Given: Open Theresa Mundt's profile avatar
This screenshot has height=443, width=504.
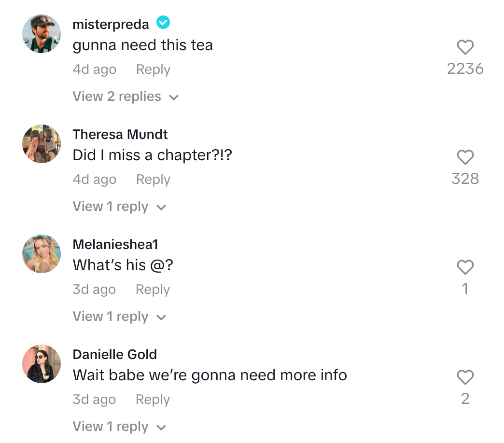Looking at the screenshot, I should point(42,144).
